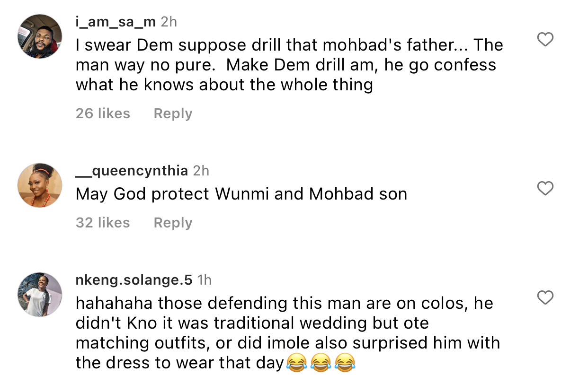
Task: Click the 2h timestamp on i_am_sa_m's comment
Action: tap(169, 21)
